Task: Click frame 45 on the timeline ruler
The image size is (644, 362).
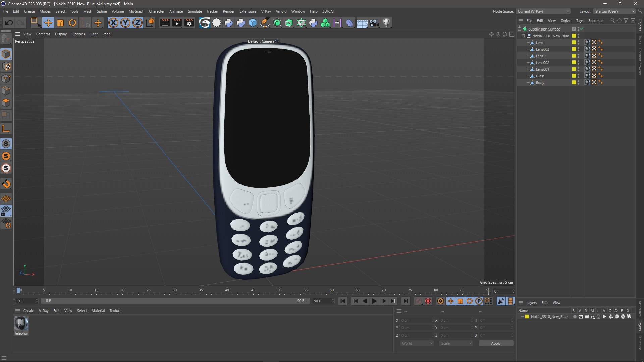Action: [253, 290]
